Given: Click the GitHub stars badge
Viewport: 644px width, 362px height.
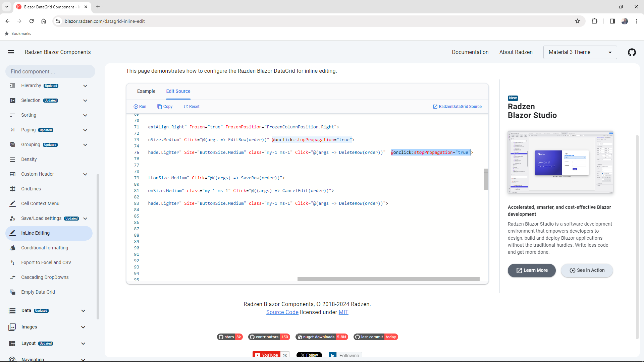Looking at the screenshot, I should tap(230, 337).
